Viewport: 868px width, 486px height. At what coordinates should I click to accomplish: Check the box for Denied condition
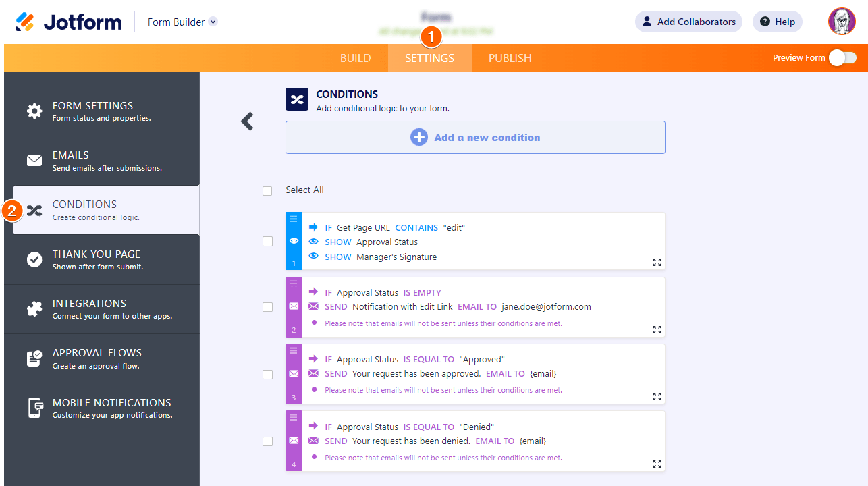point(267,441)
